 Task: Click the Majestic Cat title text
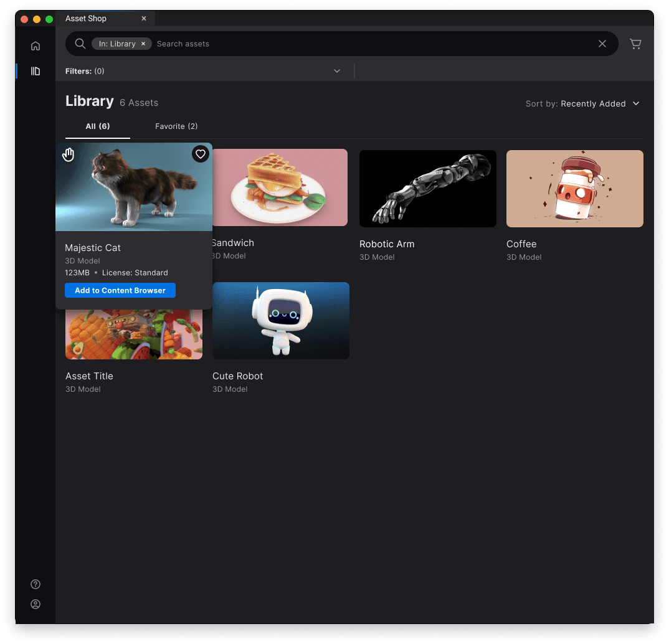(x=93, y=248)
